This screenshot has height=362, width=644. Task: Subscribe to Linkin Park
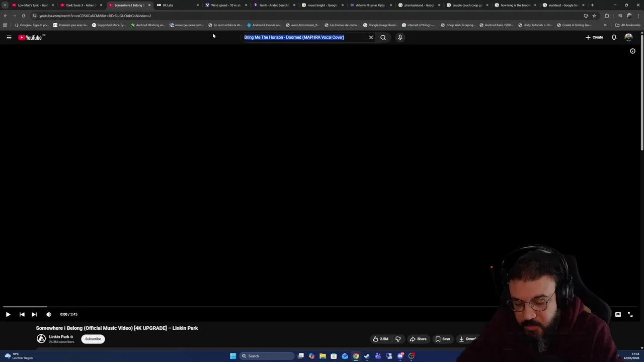[93, 339]
